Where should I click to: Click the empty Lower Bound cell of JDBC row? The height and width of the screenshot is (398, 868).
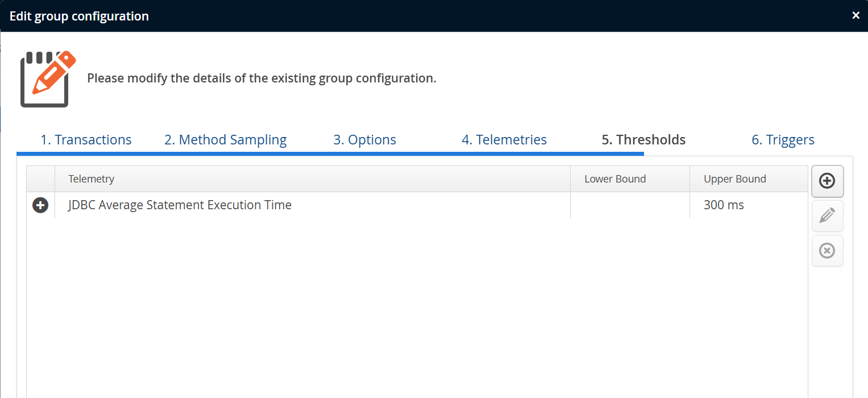click(x=629, y=205)
